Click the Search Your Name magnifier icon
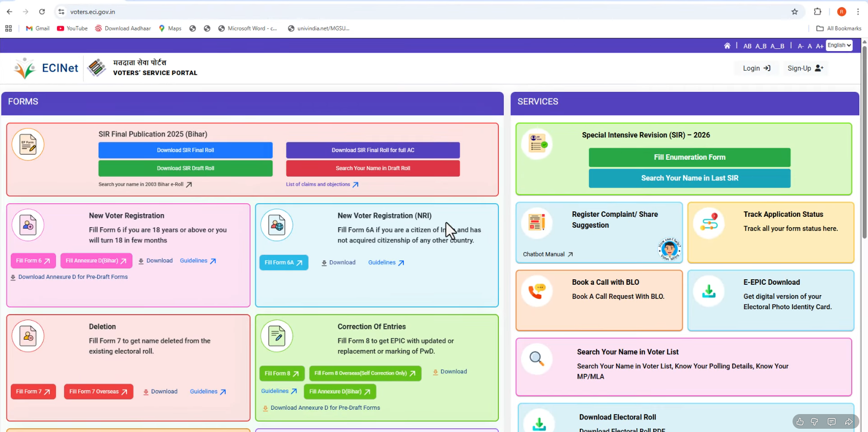The height and width of the screenshot is (432, 868). (536, 359)
